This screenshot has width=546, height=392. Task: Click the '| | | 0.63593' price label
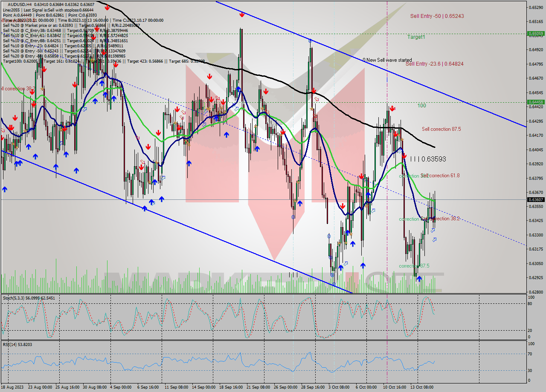(x=428, y=159)
